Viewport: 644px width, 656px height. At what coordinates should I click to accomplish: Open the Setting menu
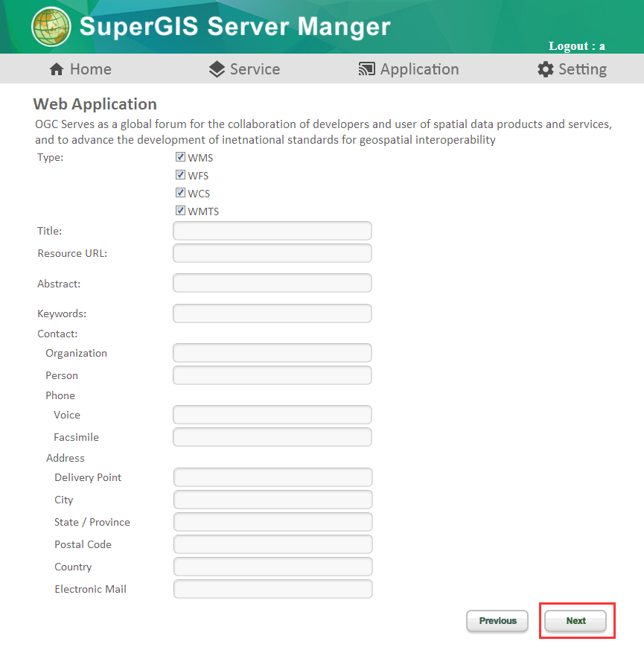tap(572, 69)
